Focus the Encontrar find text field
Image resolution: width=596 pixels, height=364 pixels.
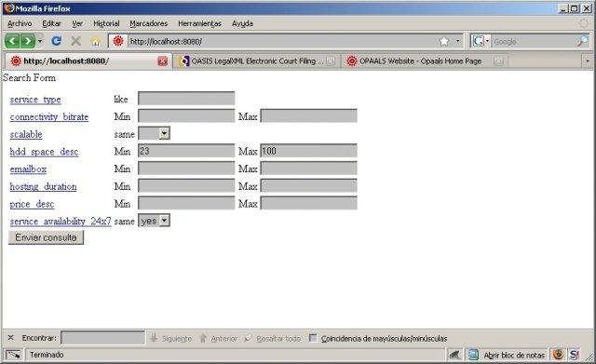coord(102,338)
